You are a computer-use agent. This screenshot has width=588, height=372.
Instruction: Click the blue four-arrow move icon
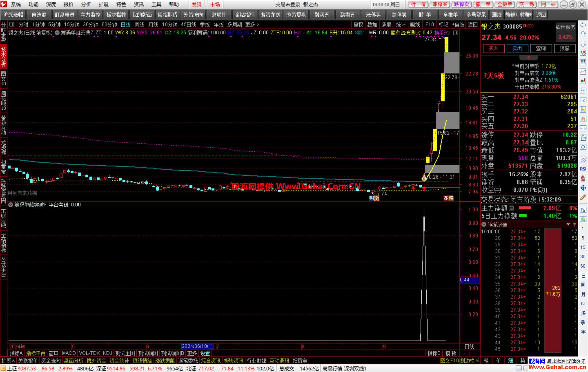click(583, 188)
